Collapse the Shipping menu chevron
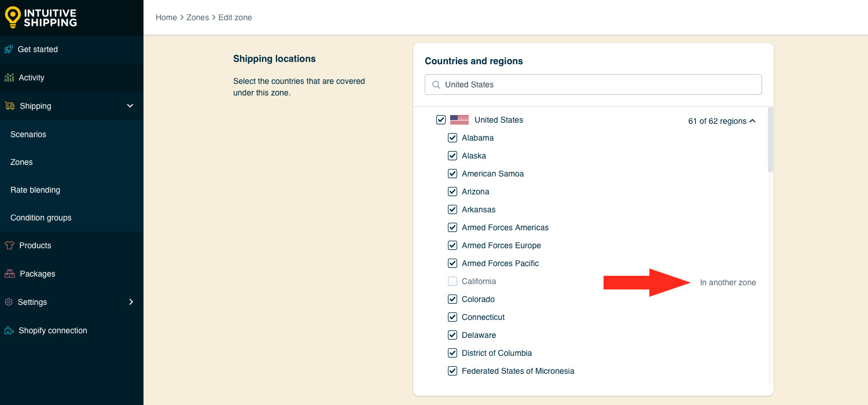 pos(130,106)
